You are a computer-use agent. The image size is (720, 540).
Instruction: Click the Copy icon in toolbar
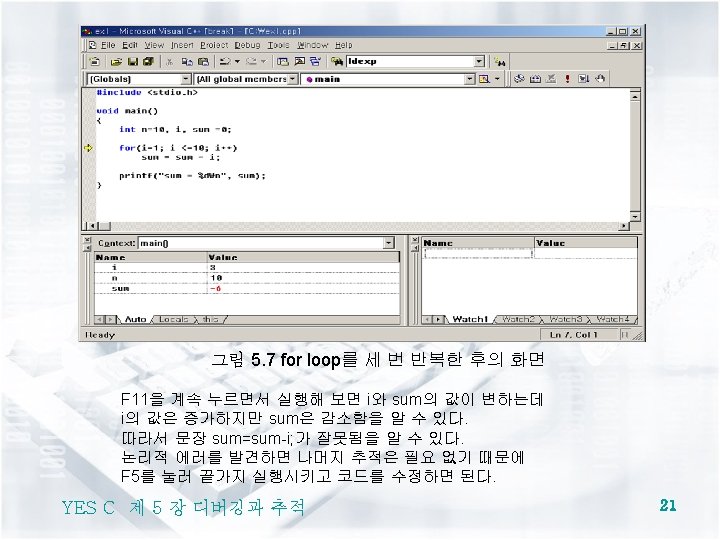(187, 62)
